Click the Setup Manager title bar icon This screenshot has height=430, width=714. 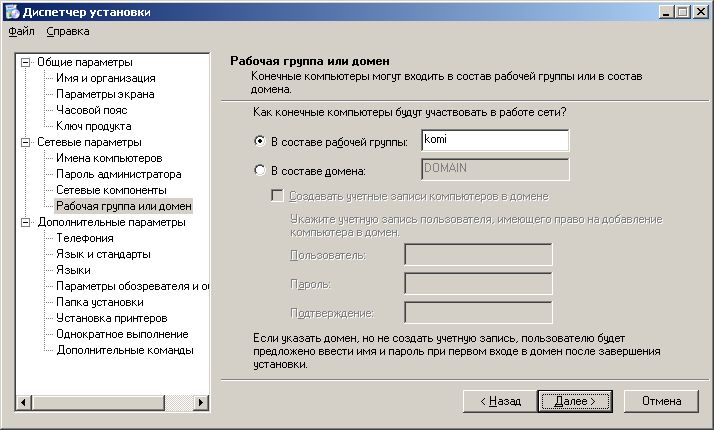pos(11,11)
